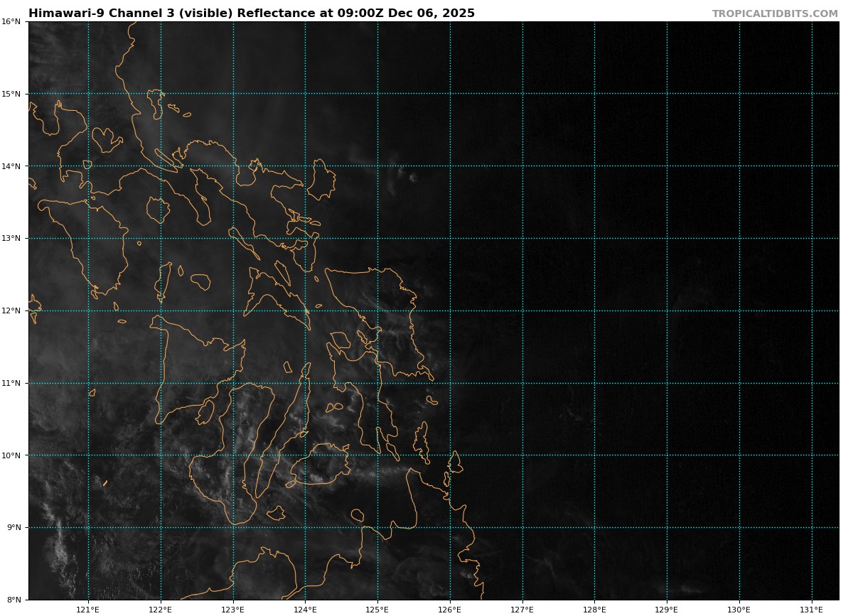Click the 129°E longitude axis label

[667, 609]
